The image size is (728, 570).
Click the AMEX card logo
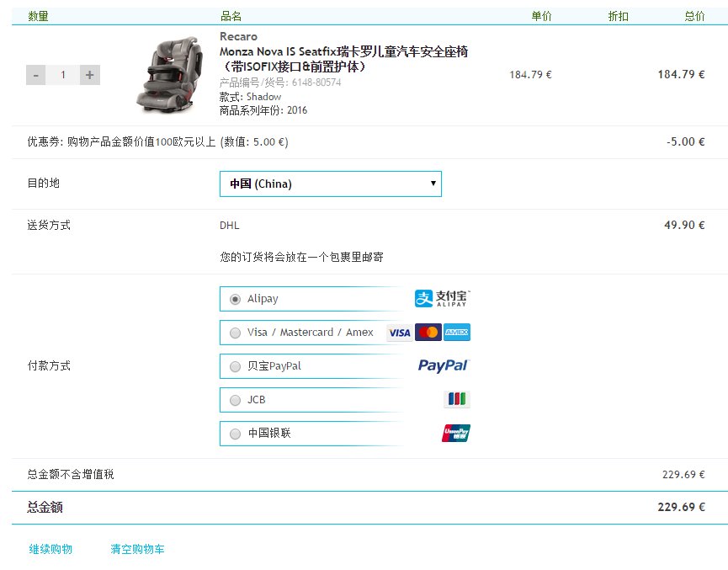point(457,333)
